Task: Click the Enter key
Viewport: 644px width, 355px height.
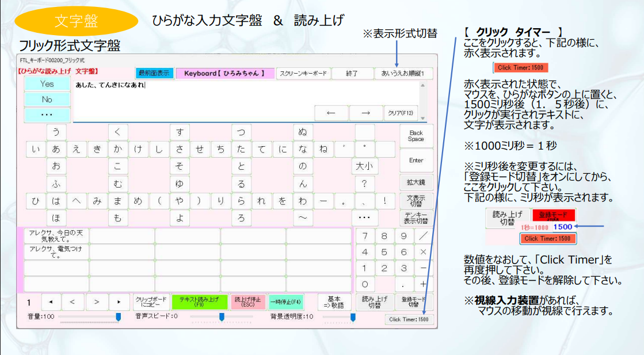Action: click(x=416, y=161)
